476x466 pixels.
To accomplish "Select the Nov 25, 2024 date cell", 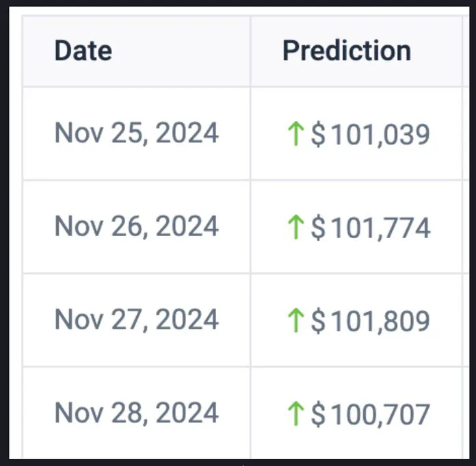I will [x=136, y=133].
